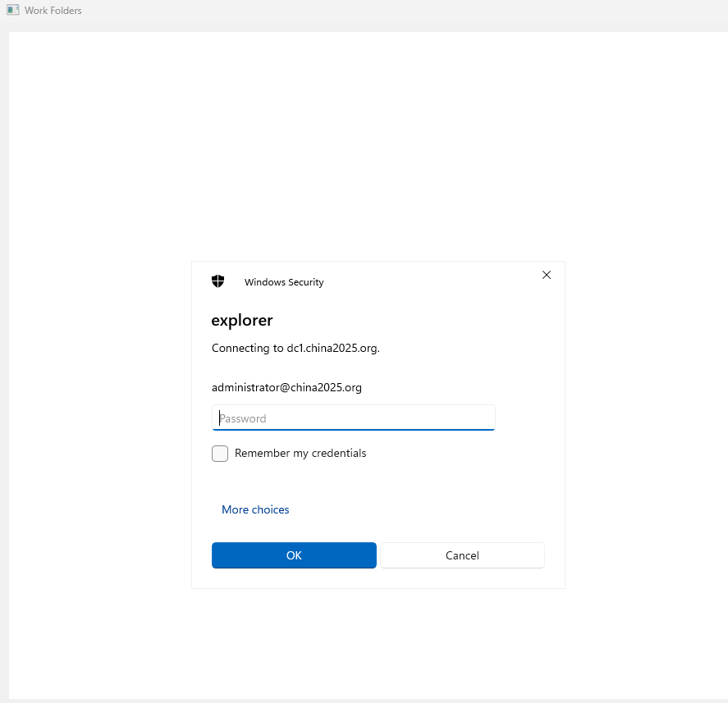This screenshot has width=728, height=703.
Task: Confirm credentials with the OK button
Action: [294, 555]
